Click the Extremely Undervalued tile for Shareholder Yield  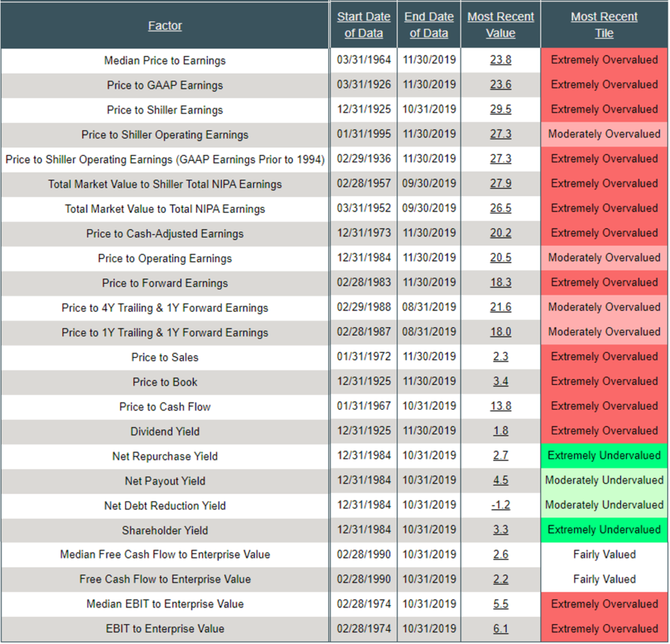(604, 530)
